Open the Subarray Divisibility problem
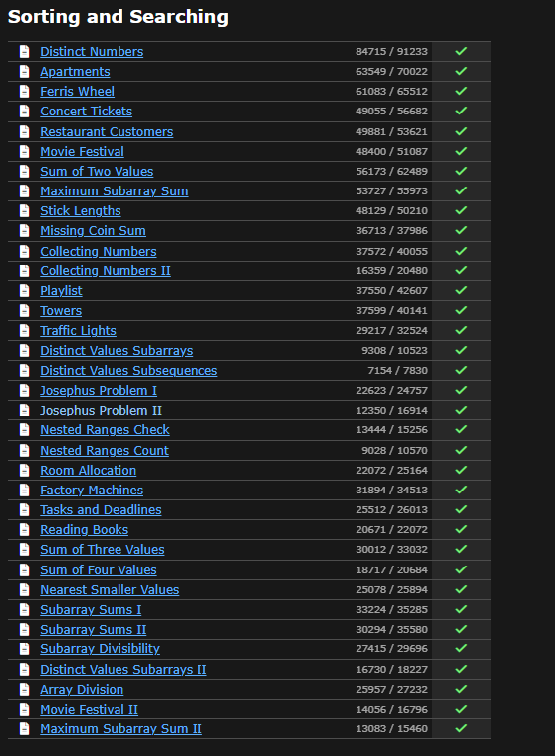 [x=100, y=650]
